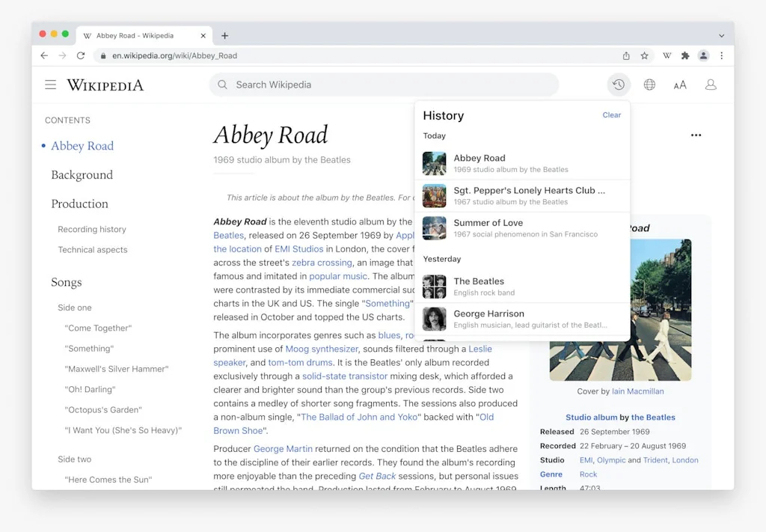766x532 pixels.
Task: Toggle the History clock icon in Wikipedia's header
Action: (618, 85)
